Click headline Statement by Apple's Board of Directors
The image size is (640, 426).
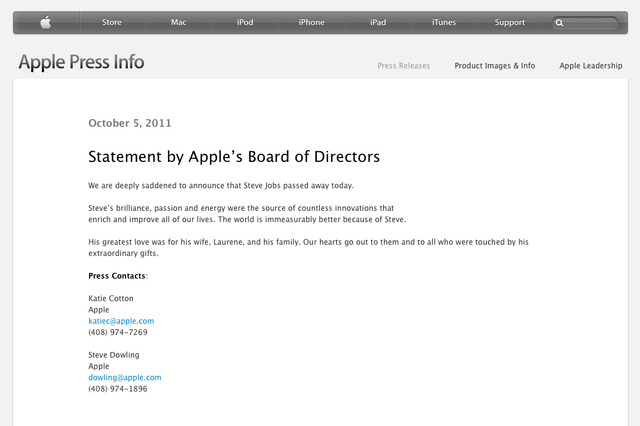pyautogui.click(x=234, y=157)
